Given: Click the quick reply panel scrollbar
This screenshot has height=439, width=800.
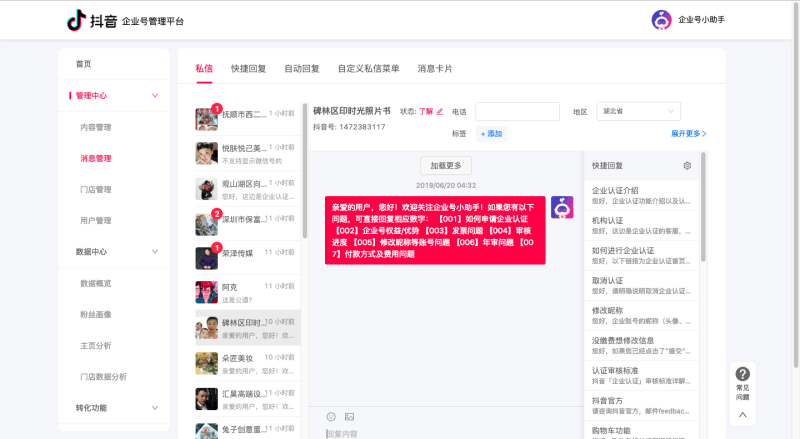Looking at the screenshot, I should click(703, 207).
